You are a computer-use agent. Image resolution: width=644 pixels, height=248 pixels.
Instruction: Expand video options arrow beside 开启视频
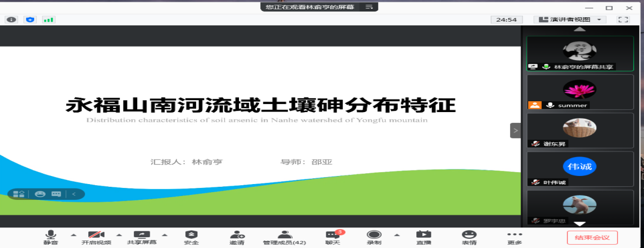click(119, 234)
